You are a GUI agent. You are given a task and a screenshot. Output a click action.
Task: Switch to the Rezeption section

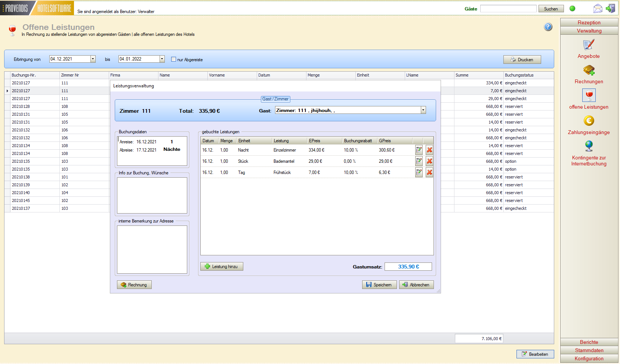(x=589, y=22)
